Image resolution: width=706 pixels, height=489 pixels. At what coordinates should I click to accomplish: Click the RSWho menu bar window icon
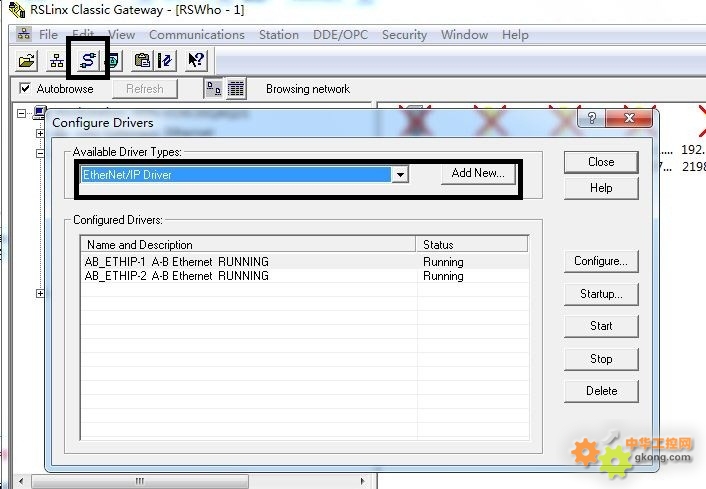(x=23, y=34)
